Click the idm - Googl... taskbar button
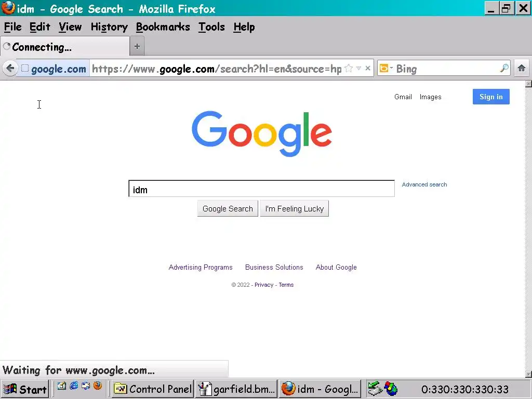This screenshot has width=532, height=399. tap(321, 389)
